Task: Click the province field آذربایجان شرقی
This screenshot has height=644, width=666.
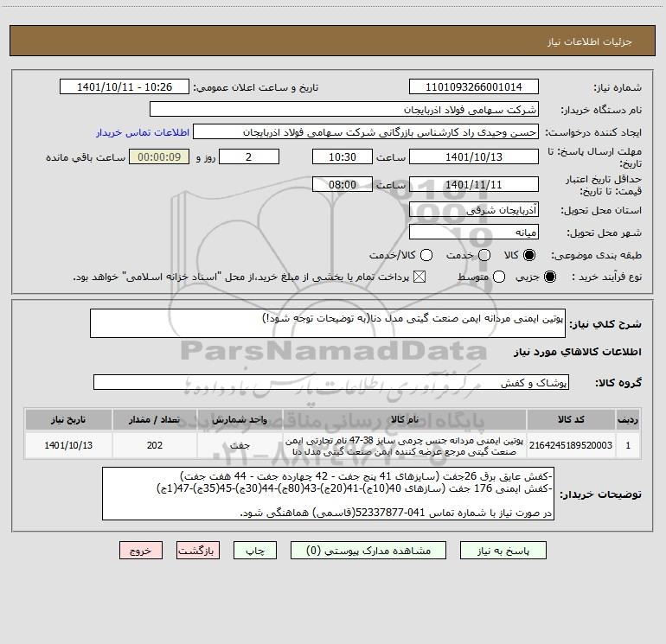Action: (x=474, y=210)
